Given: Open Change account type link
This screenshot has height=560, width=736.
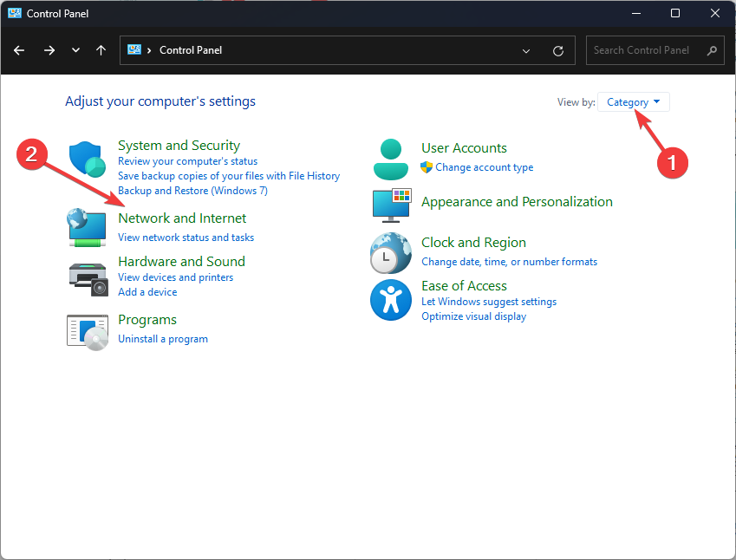Looking at the screenshot, I should 484,167.
